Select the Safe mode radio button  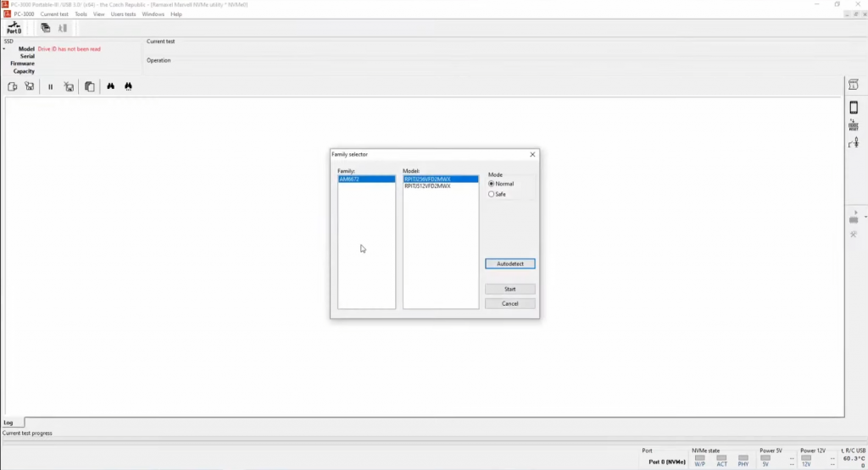click(x=492, y=194)
